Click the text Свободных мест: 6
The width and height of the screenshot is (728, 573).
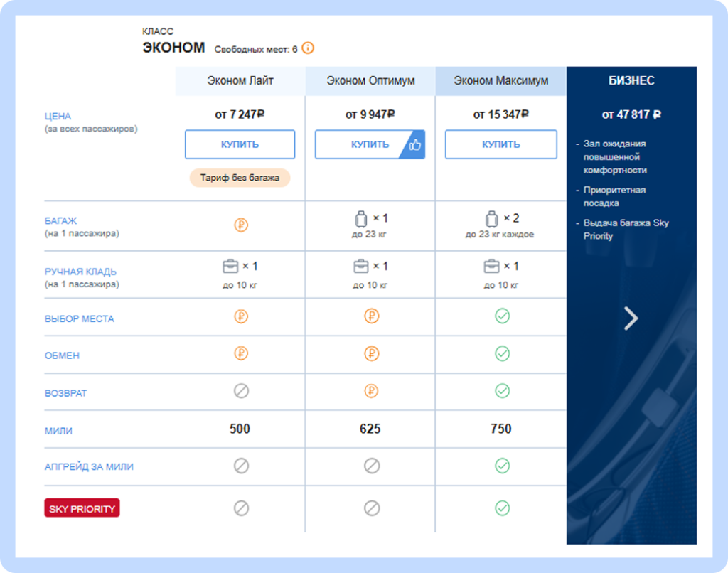[256, 50]
